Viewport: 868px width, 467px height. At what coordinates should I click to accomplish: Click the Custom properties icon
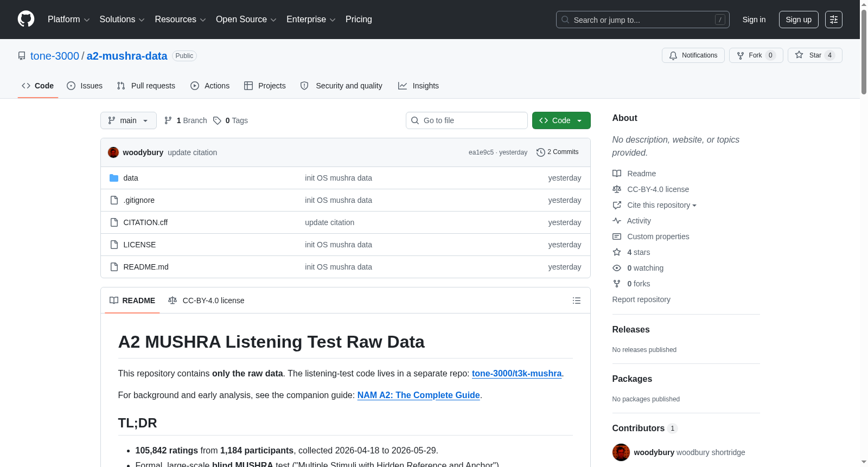[617, 236]
